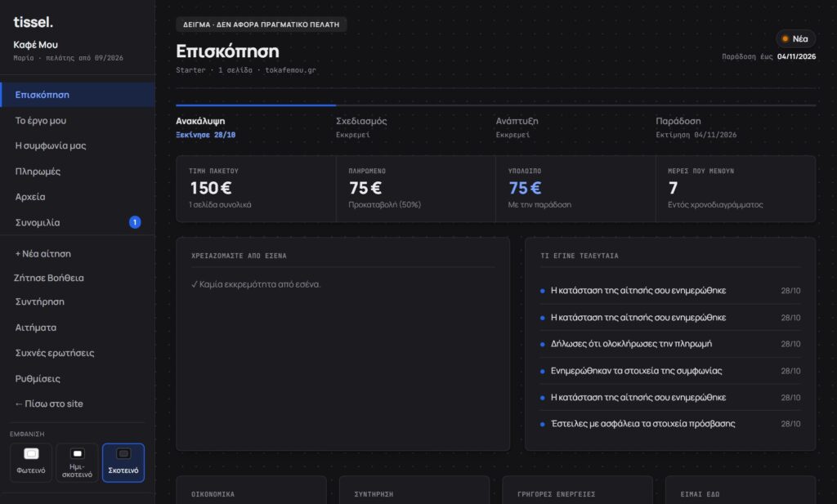Select the Ημι-σκοτεινό theme option
The height and width of the screenshot is (504, 837).
click(77, 462)
